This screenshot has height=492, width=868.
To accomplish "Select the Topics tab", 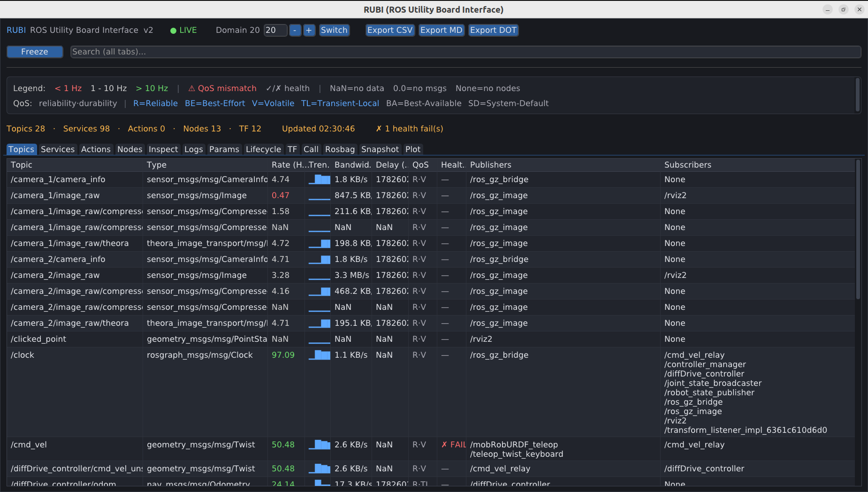I will point(22,149).
